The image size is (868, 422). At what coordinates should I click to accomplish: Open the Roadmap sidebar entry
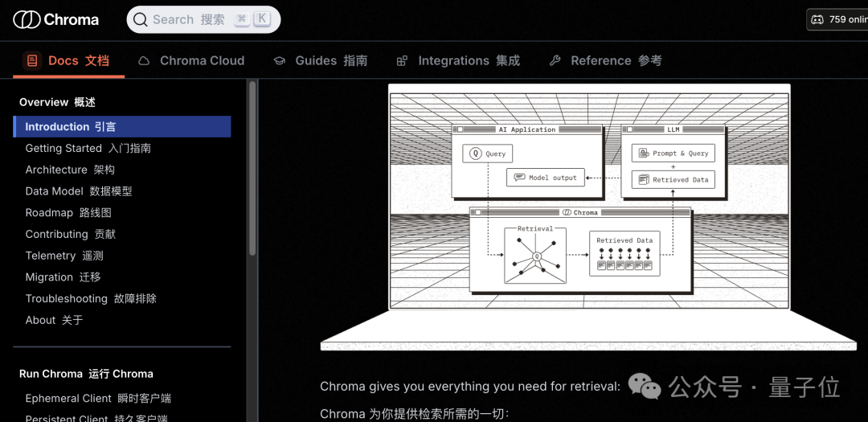[68, 213]
